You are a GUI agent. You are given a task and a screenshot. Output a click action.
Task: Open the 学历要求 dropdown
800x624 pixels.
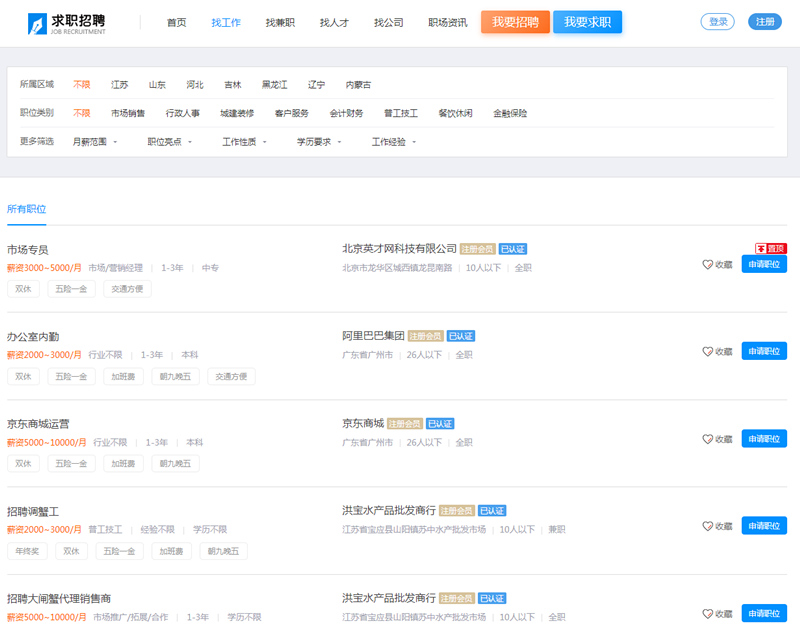(x=319, y=142)
